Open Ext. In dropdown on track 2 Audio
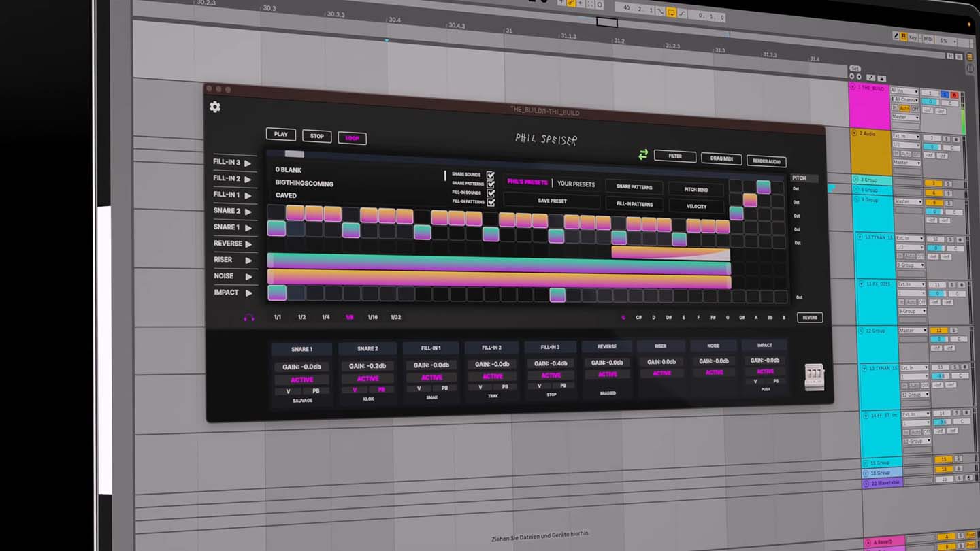This screenshot has width=980, height=551. point(907,137)
